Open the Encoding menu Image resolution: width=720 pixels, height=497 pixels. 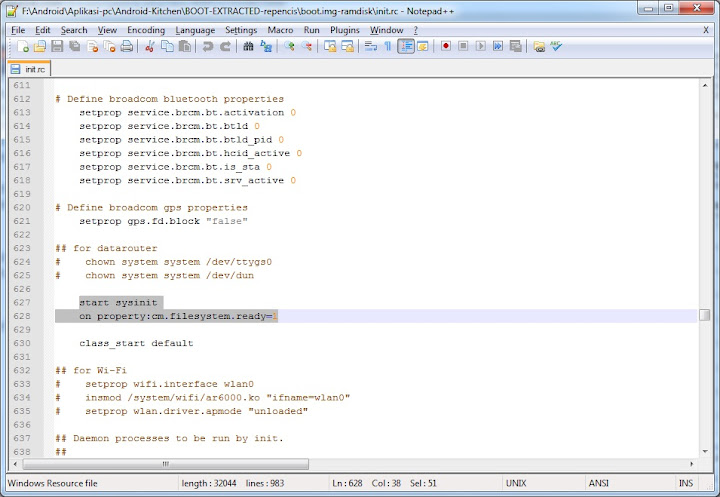point(146,30)
